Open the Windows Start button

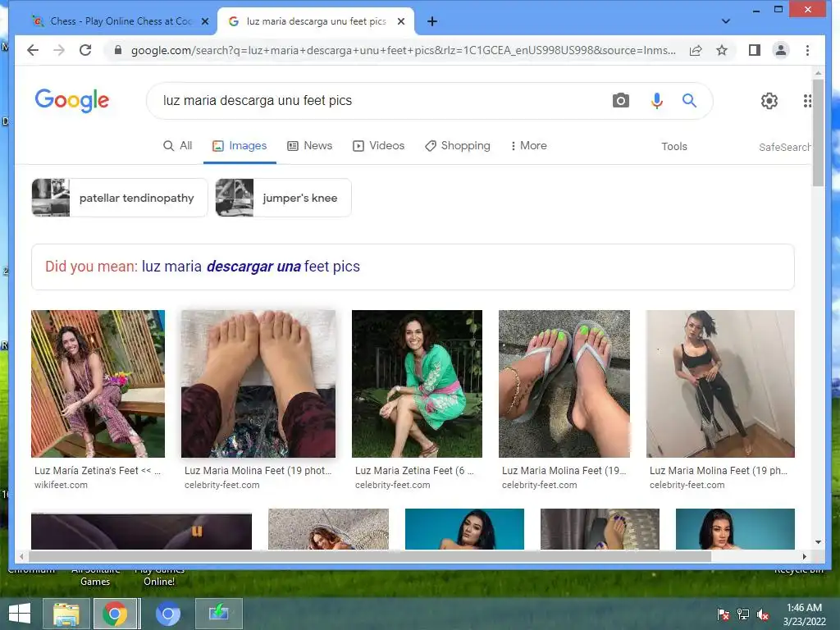[20, 614]
